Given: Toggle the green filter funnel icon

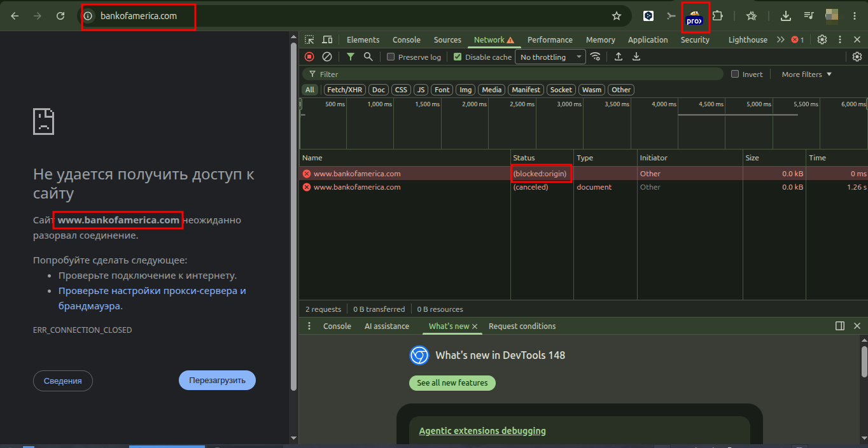Looking at the screenshot, I should 351,57.
